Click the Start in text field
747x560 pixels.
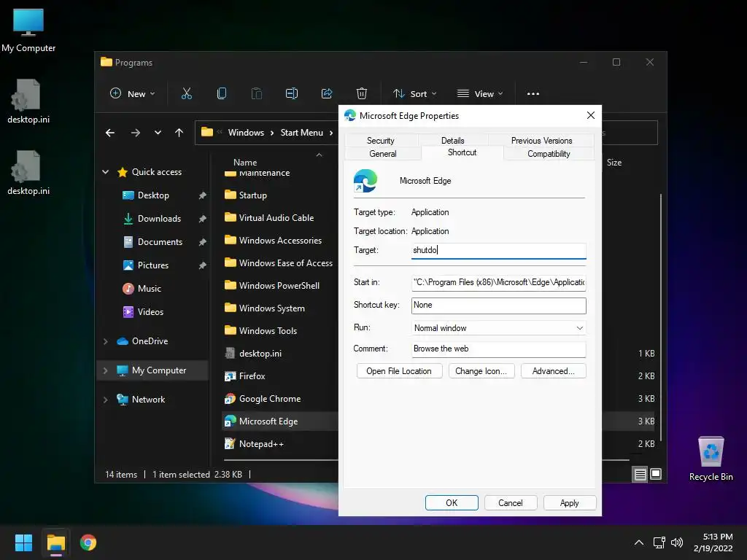(498, 282)
